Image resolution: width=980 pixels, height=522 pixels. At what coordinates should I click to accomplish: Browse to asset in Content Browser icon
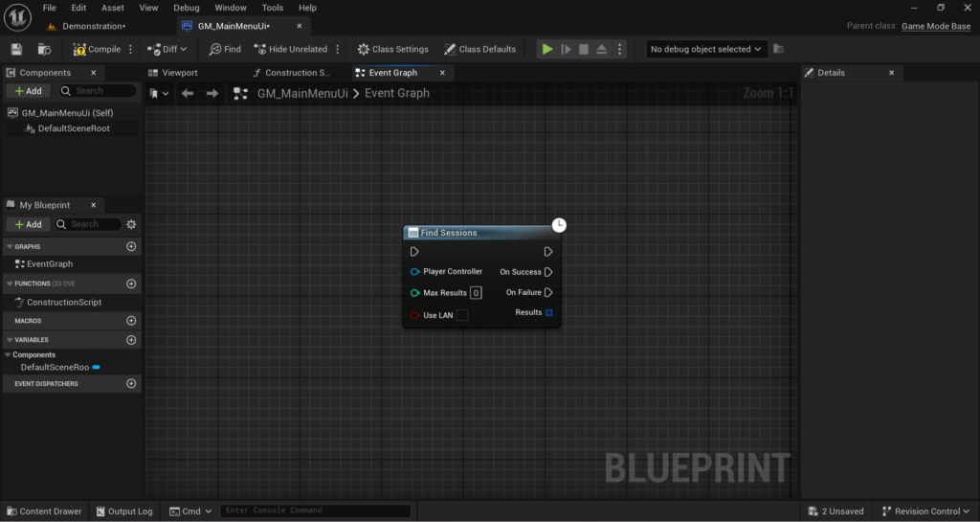pos(44,50)
